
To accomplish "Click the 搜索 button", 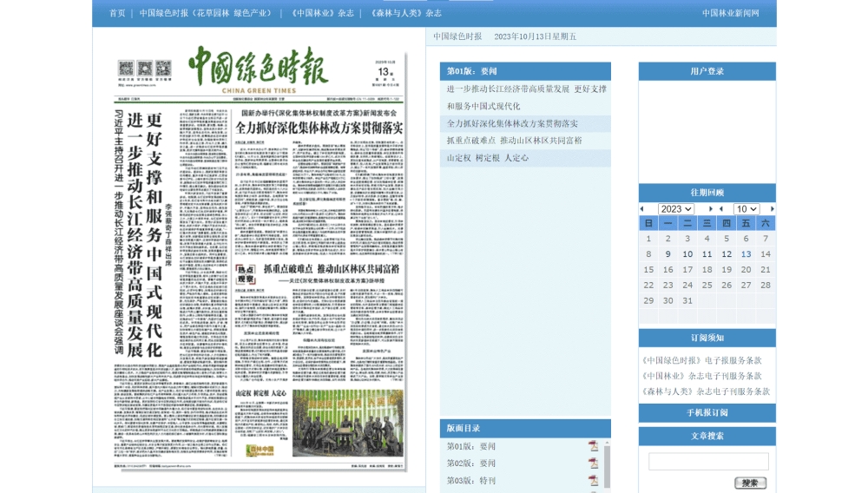I will pos(750,483).
